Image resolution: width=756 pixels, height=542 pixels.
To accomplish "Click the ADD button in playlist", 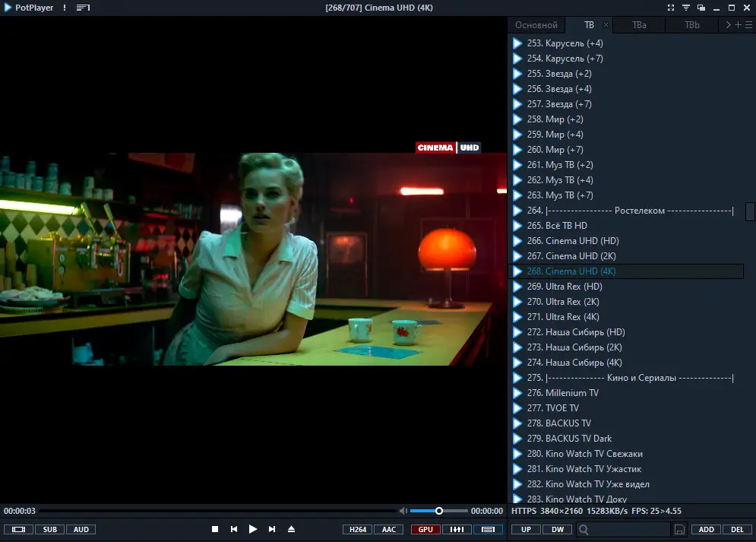I will (707, 530).
